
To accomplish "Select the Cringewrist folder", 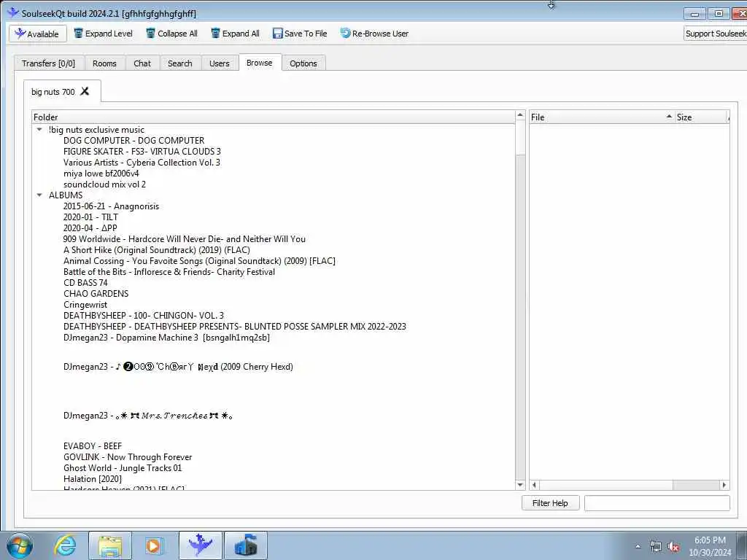I will click(x=85, y=305).
